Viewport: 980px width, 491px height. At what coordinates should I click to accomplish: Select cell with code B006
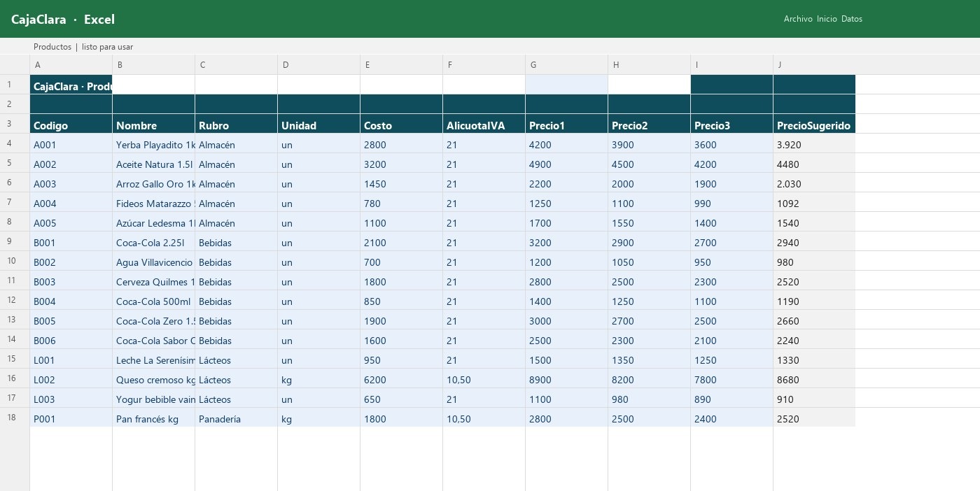[x=71, y=339]
